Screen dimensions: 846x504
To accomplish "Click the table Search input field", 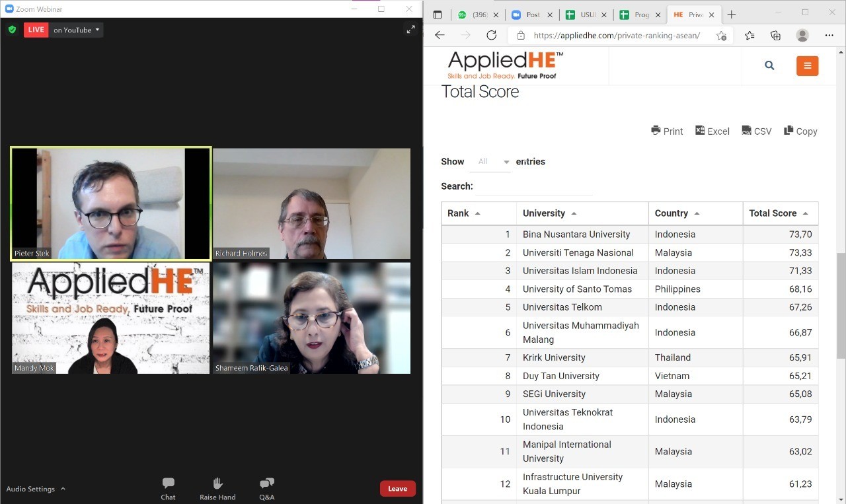I will [533, 186].
